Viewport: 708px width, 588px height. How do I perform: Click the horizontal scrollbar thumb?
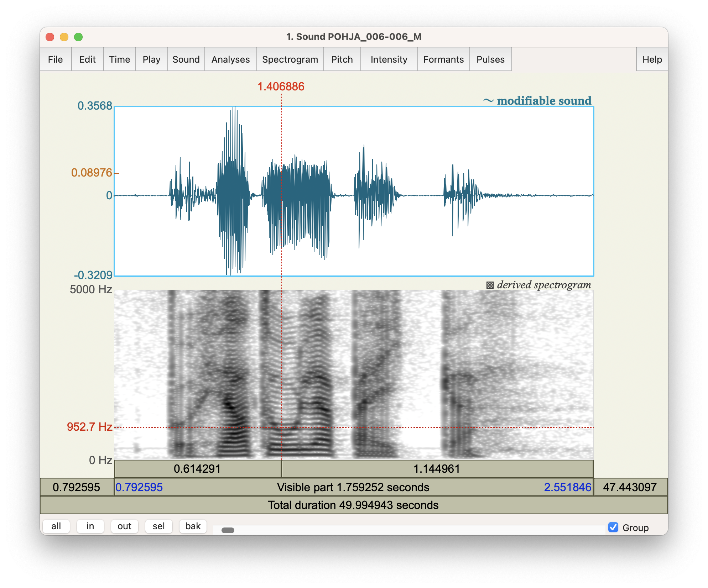(x=228, y=530)
